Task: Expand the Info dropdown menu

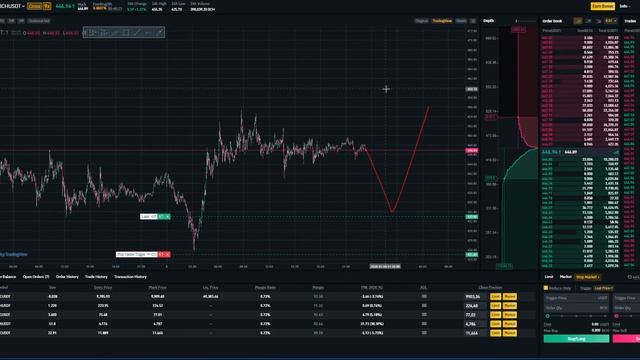Action: pyautogui.click(x=624, y=6)
